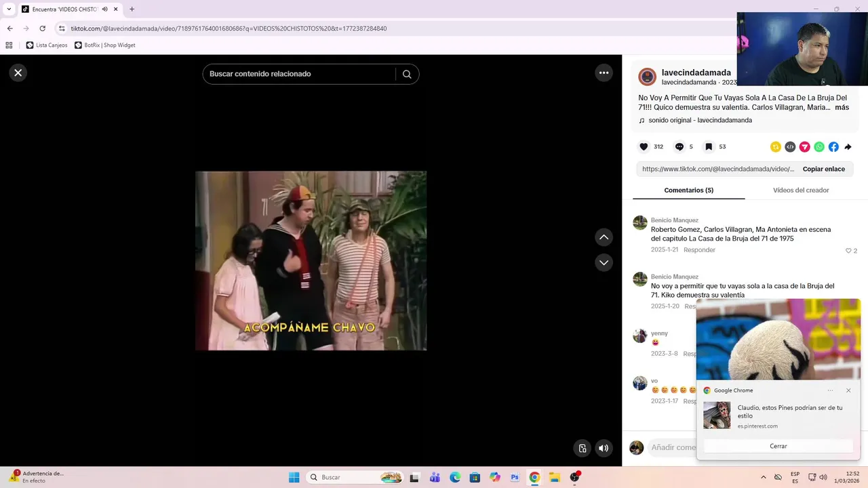
Task: Share the video to Facebook
Action: coord(833,147)
